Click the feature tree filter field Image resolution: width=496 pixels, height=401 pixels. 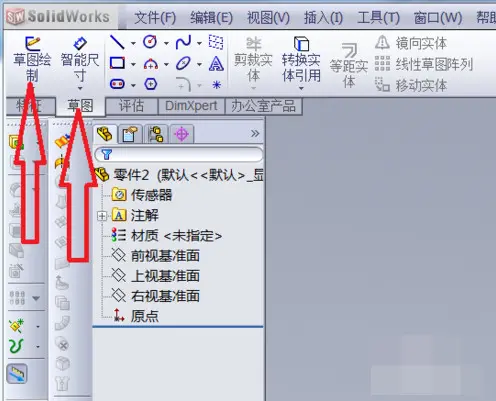[x=179, y=154]
